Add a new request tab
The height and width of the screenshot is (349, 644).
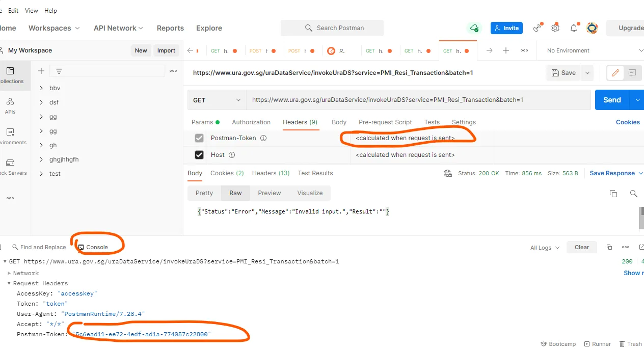pyautogui.click(x=506, y=50)
